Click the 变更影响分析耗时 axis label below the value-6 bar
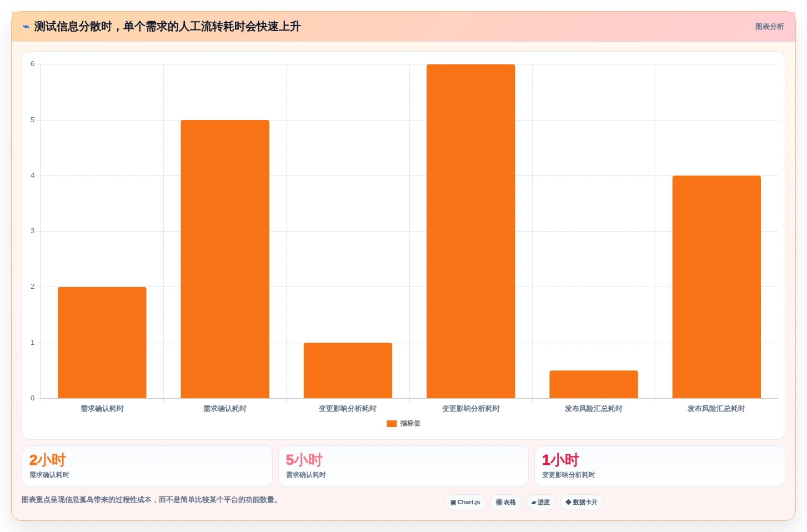This screenshot has height=532, width=807. [x=471, y=409]
